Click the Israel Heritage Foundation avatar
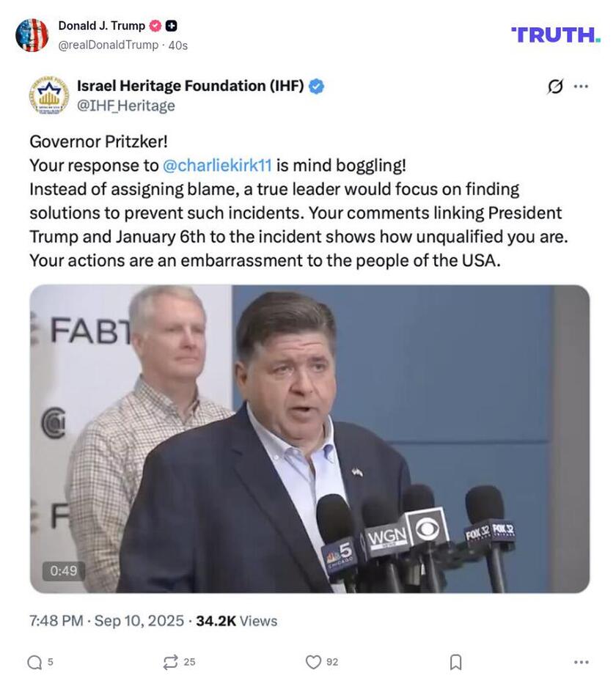 [x=48, y=94]
